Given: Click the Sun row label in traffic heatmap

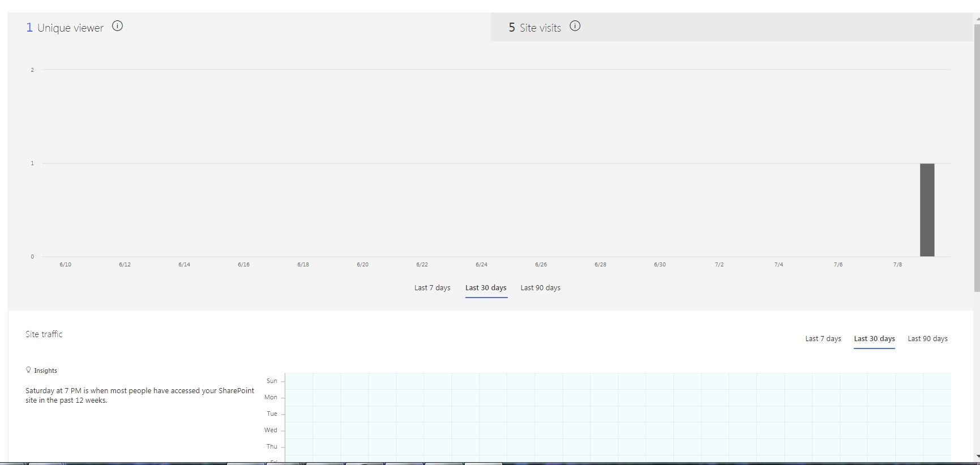Looking at the screenshot, I should [x=272, y=381].
